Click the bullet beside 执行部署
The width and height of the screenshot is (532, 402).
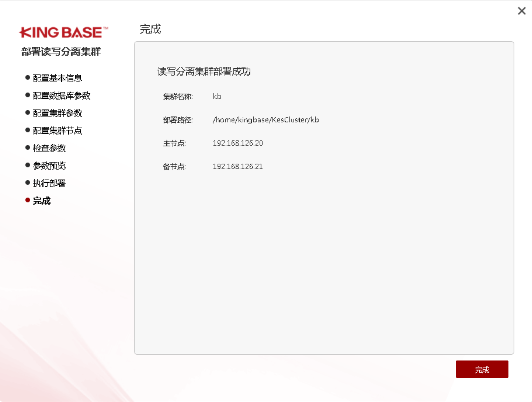point(28,183)
